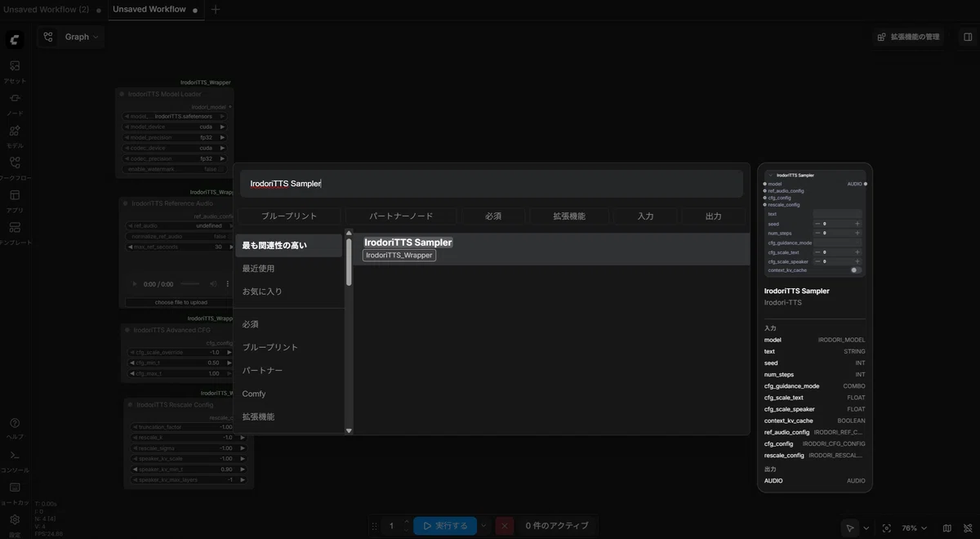Open the Graph dropdown
The width and height of the screenshot is (980, 539).
(x=82, y=37)
